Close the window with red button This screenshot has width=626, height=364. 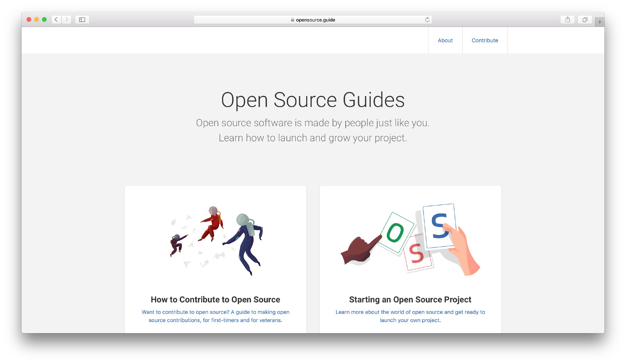click(29, 20)
